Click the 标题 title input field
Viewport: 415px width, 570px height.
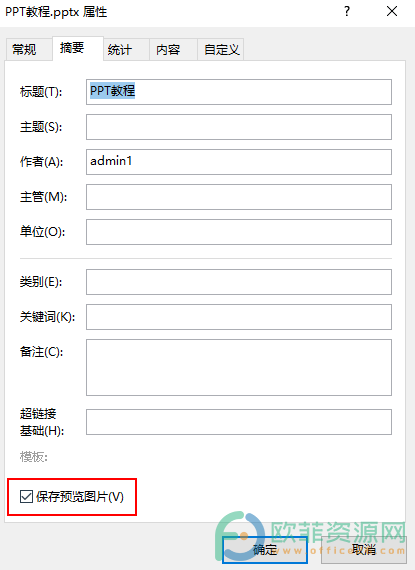click(x=239, y=92)
